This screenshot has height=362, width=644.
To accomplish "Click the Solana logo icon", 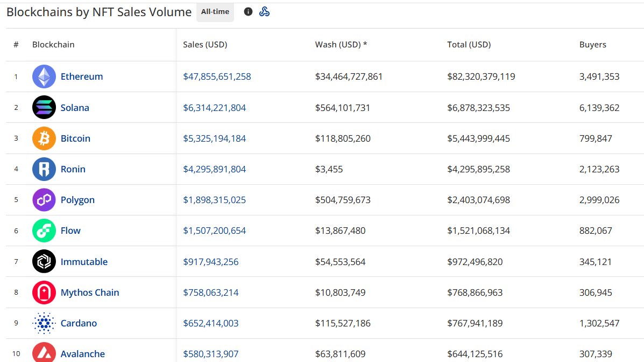I will [x=44, y=107].
